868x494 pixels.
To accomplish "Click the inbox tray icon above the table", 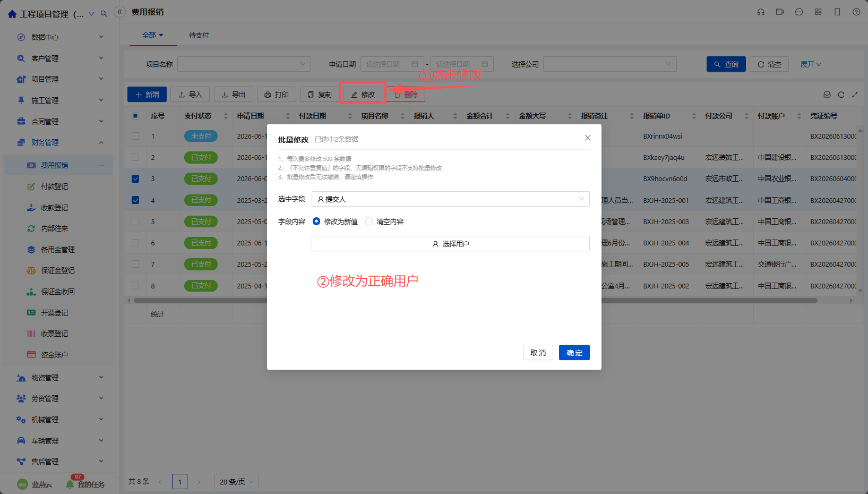I will tap(827, 95).
